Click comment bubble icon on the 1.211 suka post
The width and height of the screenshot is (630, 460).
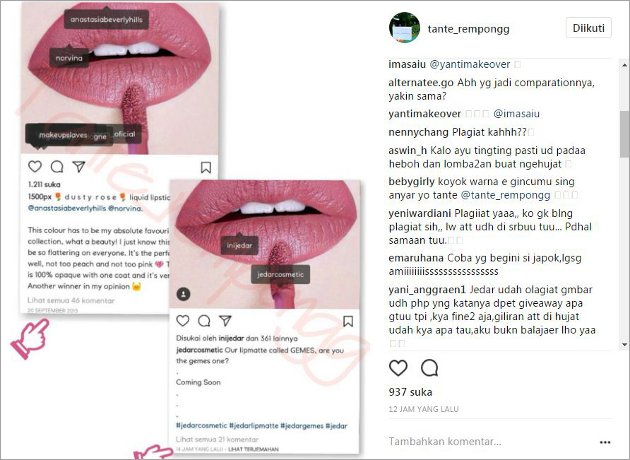tap(57, 166)
